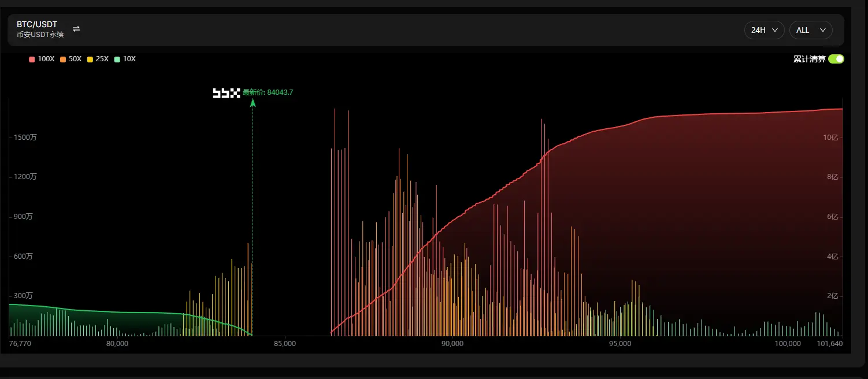Viewport: 868px width, 379px height.
Task: Click the 6亿 right axis label
Action: point(833,217)
